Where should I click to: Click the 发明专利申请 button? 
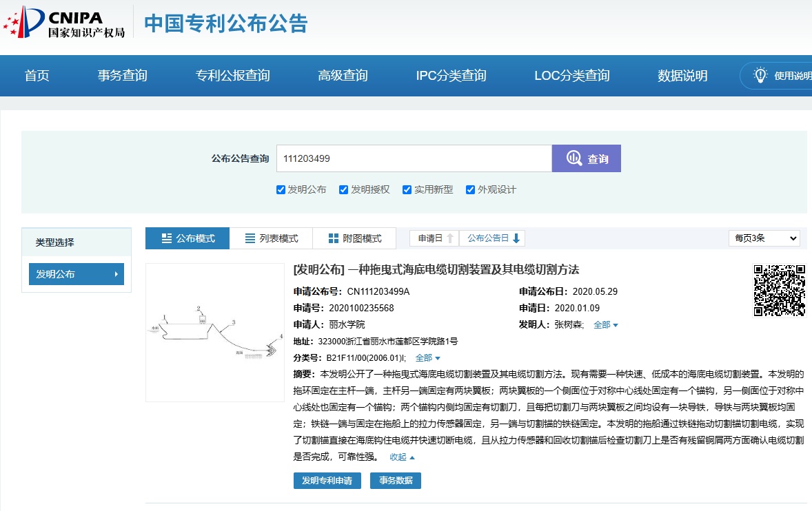coord(327,481)
